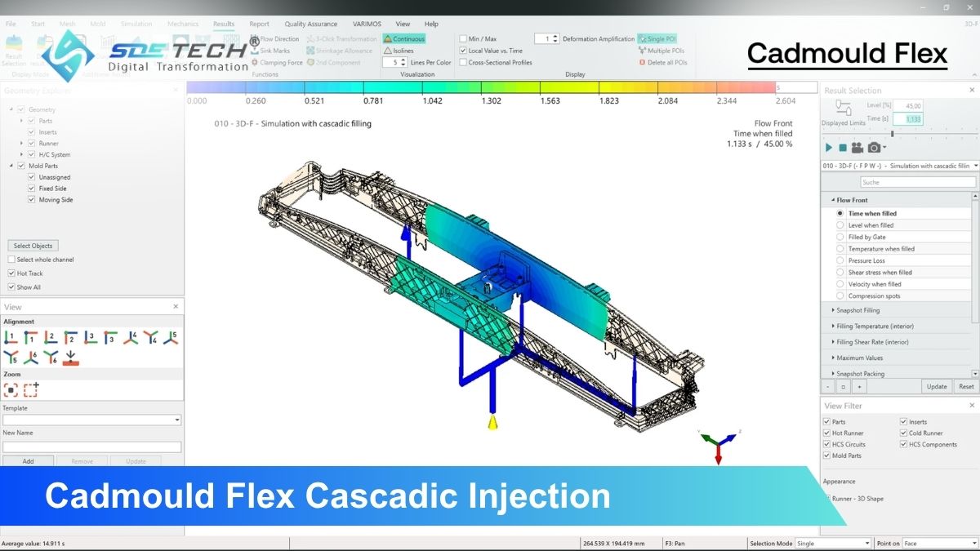Activate the Single POI tool
This screenshot has height=551, width=980.
[657, 38]
